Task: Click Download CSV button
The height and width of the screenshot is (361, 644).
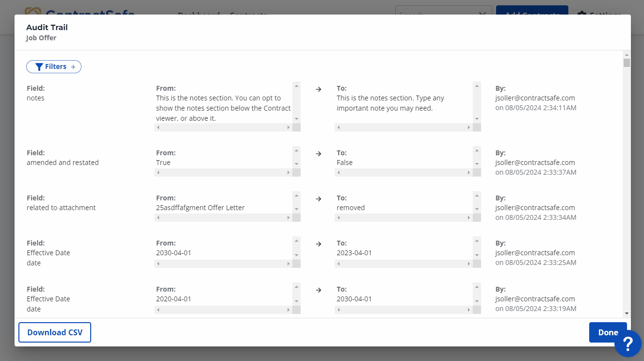Action: tap(55, 332)
